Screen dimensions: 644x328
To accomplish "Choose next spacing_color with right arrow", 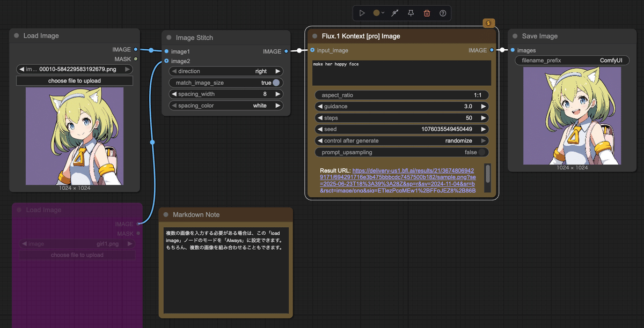I will point(278,106).
